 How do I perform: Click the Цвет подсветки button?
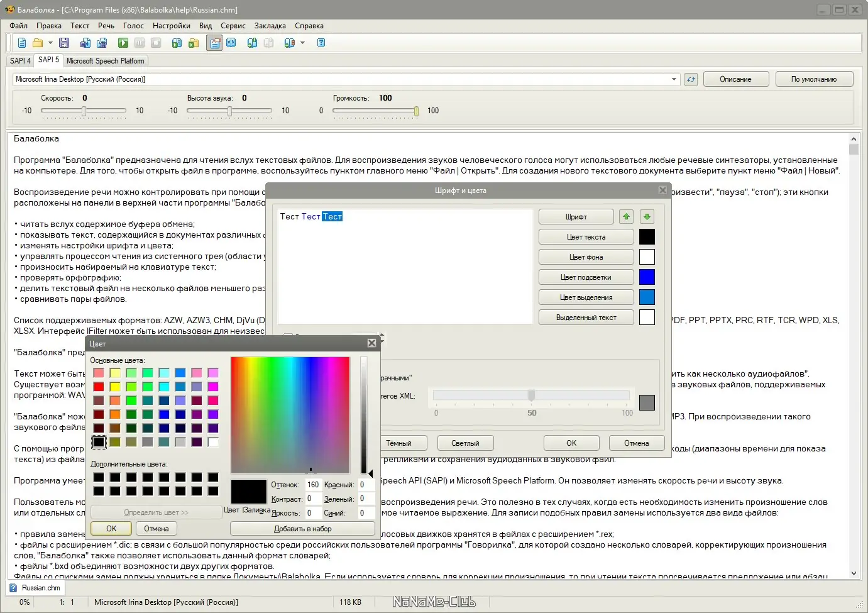pos(586,277)
